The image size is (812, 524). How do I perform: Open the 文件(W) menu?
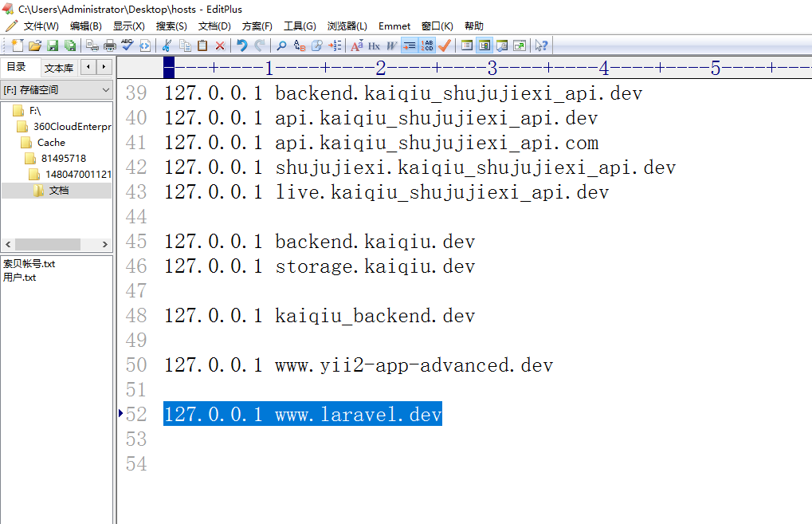[x=41, y=26]
